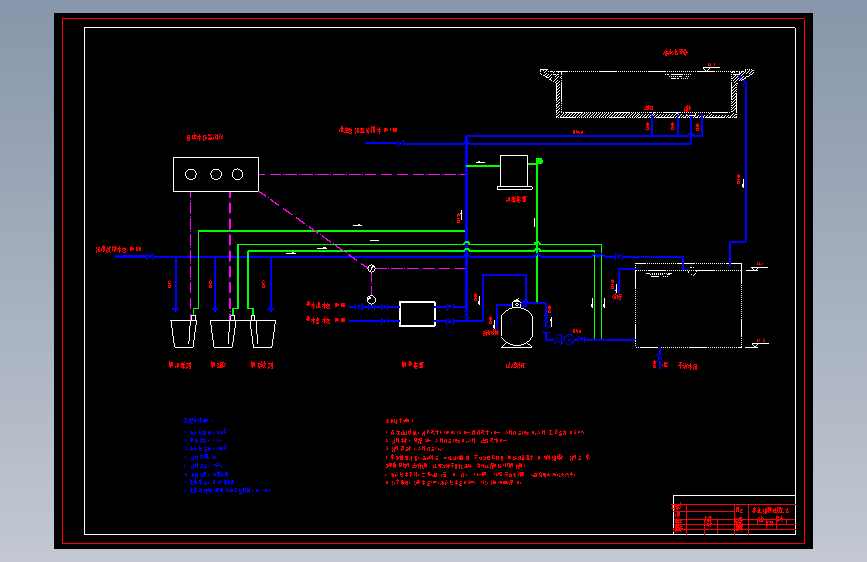Click the lower level marker right of the balance tank
This screenshot has height=562, width=867.
[758, 344]
